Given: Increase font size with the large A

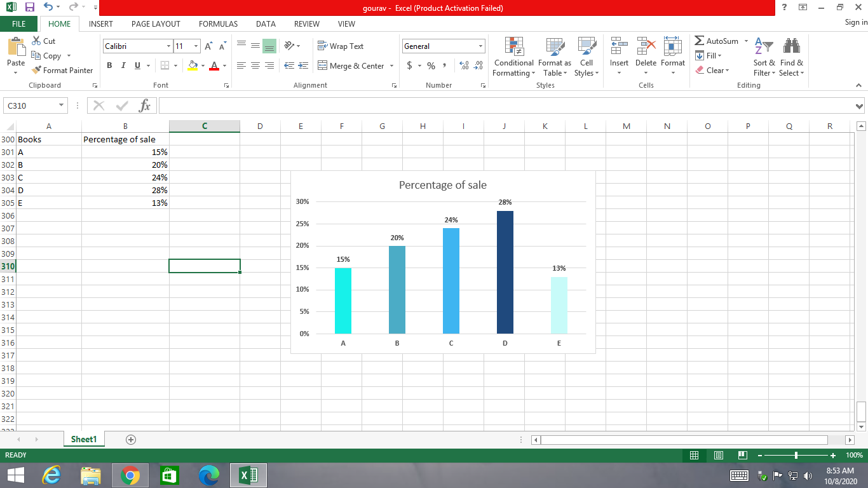Looking at the screenshot, I should click(x=209, y=46).
